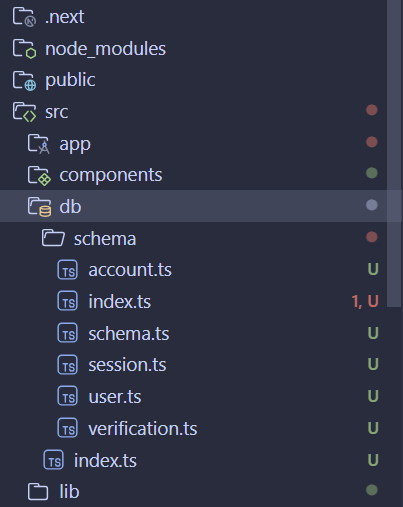Open schema.ts file
This screenshot has width=403, height=507.
point(129,333)
